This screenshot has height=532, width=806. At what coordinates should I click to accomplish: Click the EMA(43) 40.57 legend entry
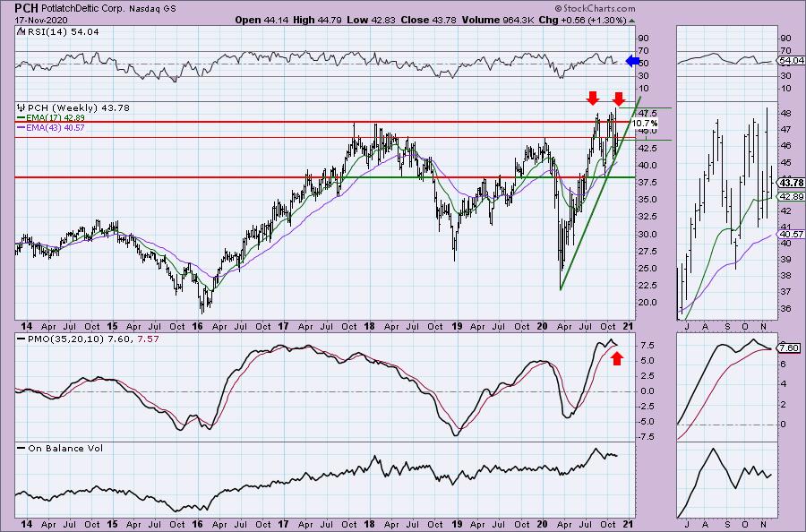tap(56, 127)
